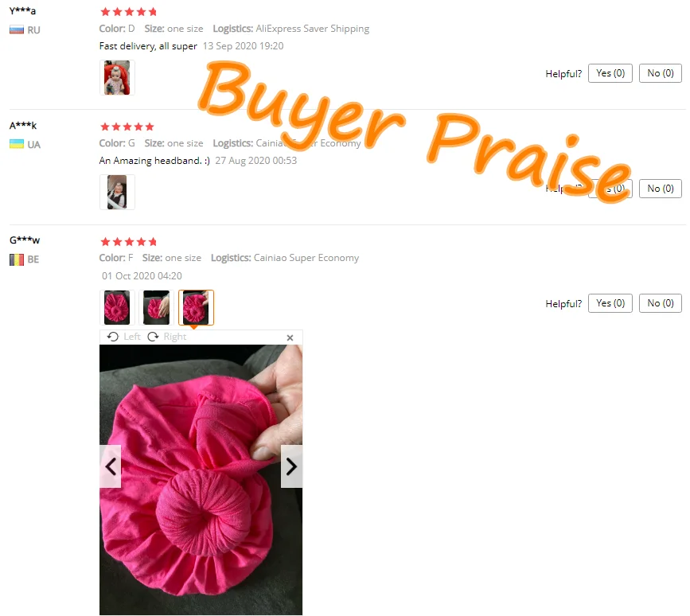
Task: Go to the previous review photo
Action: click(110, 466)
